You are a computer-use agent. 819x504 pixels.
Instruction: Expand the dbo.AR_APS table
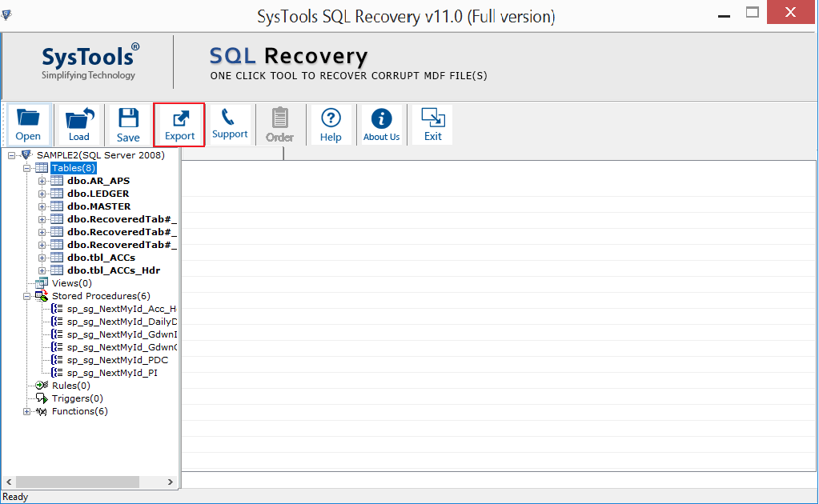[x=42, y=181]
